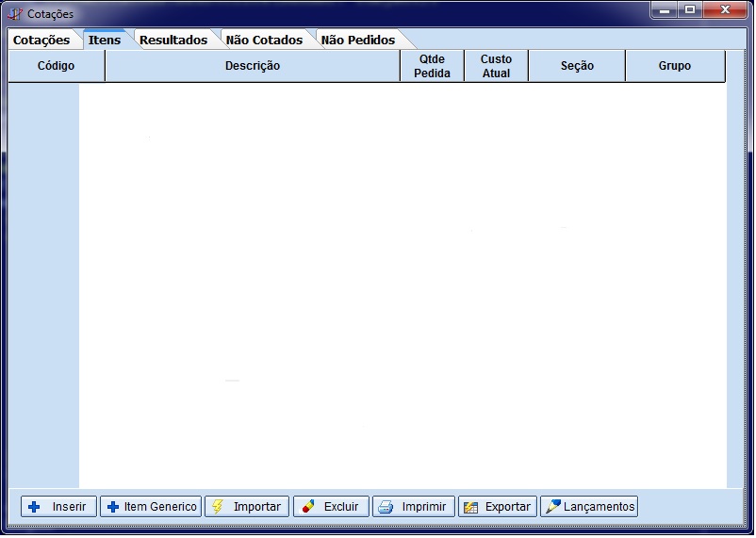Click the Qtde Pedida column header
Viewport: 756px width, 538px height.
(x=432, y=66)
